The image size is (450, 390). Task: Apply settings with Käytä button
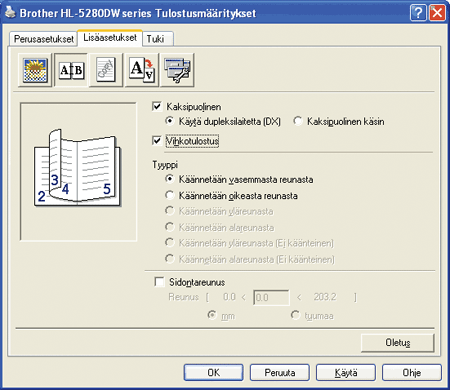(346, 372)
